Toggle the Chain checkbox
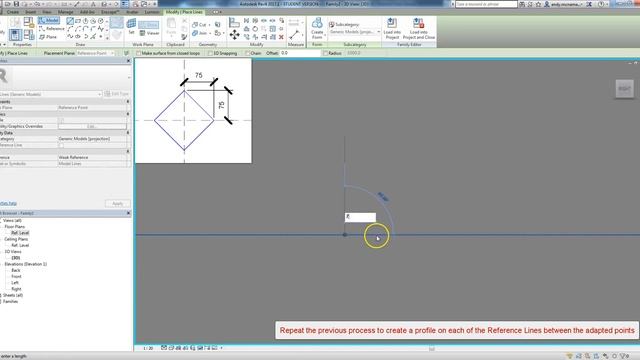Image resolution: width=640 pixels, height=360 pixels. (x=247, y=53)
